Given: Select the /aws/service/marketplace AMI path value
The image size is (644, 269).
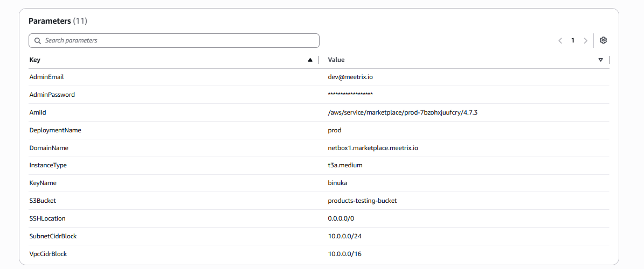Looking at the screenshot, I should pos(403,112).
